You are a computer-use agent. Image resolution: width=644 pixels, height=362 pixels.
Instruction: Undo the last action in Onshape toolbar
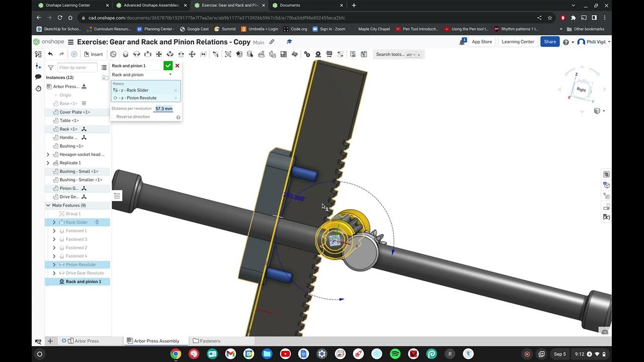pyautogui.click(x=50, y=54)
